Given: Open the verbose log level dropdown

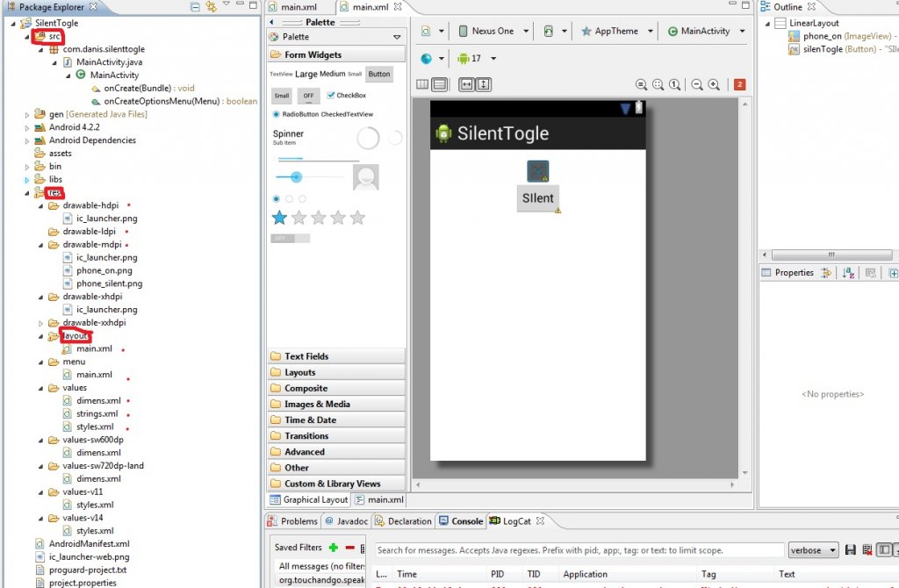Looking at the screenshot, I should [x=813, y=550].
